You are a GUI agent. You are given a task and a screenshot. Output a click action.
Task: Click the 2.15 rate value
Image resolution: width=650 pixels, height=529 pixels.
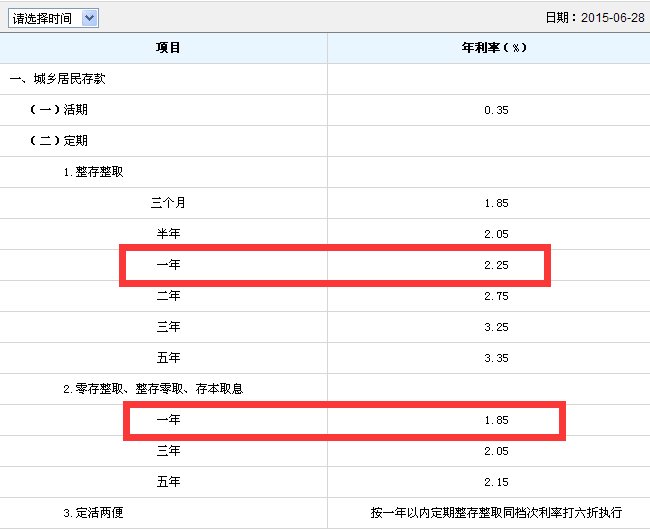tap(496, 482)
